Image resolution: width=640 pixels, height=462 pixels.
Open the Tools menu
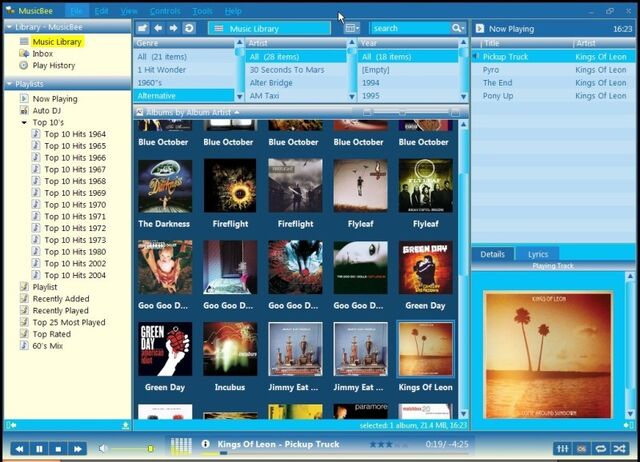tap(202, 11)
